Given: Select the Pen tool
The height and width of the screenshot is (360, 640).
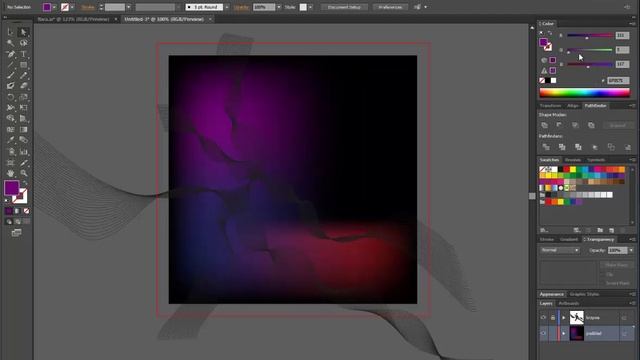Looking at the screenshot, I should pos(11,54).
